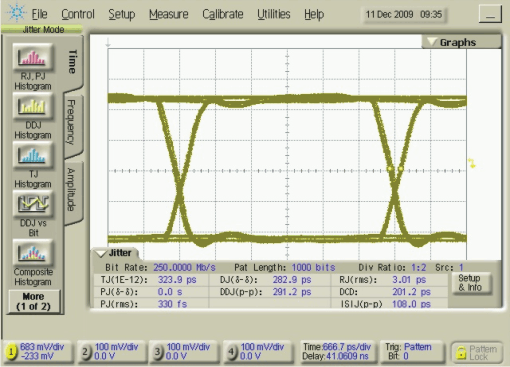Click the date and time display
The width and height of the screenshot is (510, 367).
404,14
